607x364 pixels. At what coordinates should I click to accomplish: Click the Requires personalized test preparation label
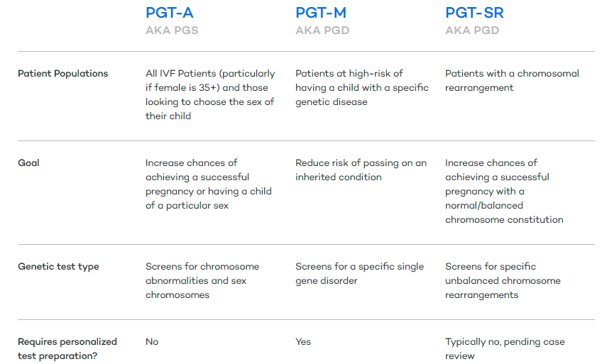tap(67, 349)
